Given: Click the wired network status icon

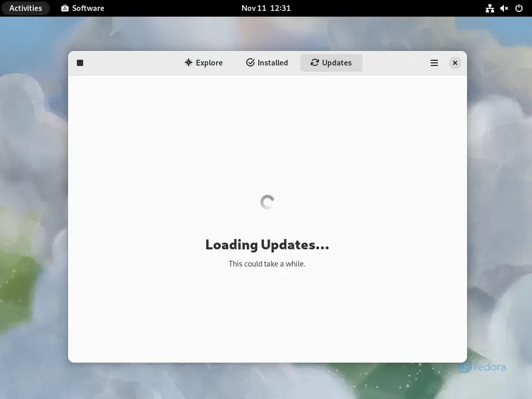Looking at the screenshot, I should (x=489, y=8).
